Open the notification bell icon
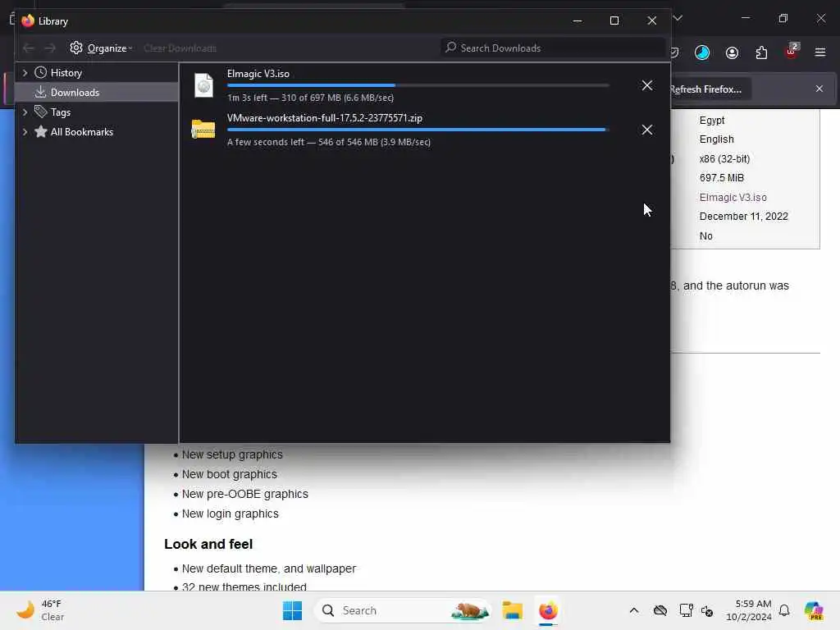 pos(784,610)
